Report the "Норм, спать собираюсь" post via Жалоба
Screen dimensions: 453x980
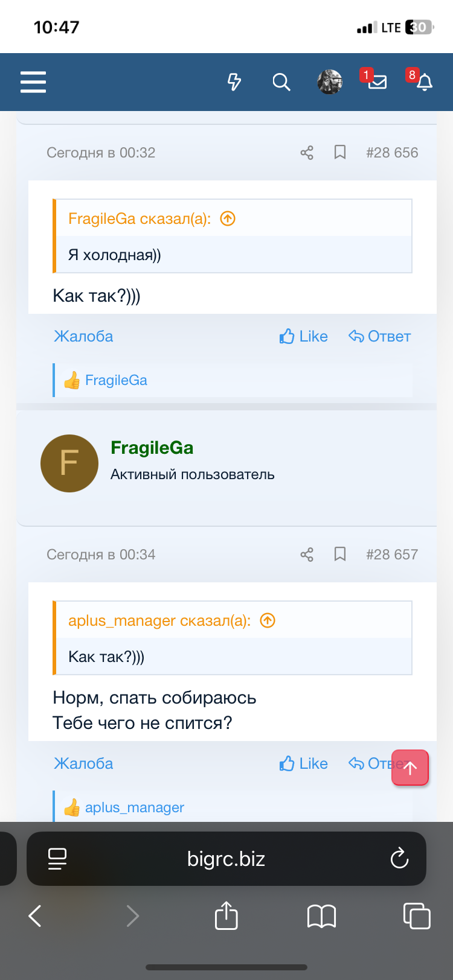pyautogui.click(x=83, y=763)
